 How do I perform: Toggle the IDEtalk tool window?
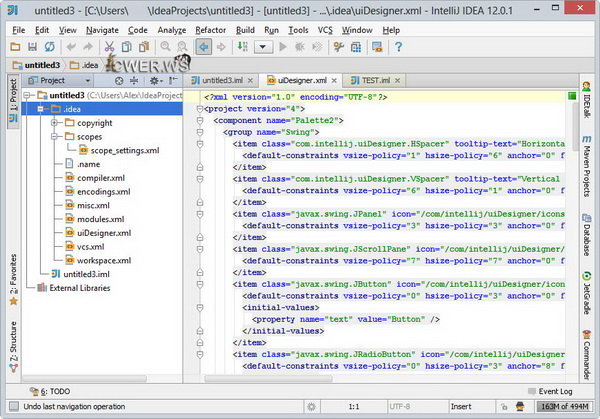pyautogui.click(x=587, y=100)
